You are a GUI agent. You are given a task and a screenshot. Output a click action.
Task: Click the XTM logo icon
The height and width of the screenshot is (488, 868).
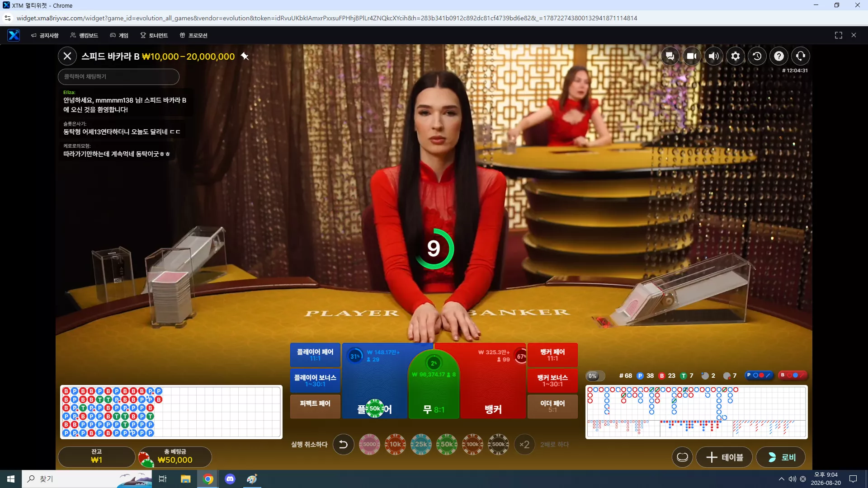click(14, 35)
